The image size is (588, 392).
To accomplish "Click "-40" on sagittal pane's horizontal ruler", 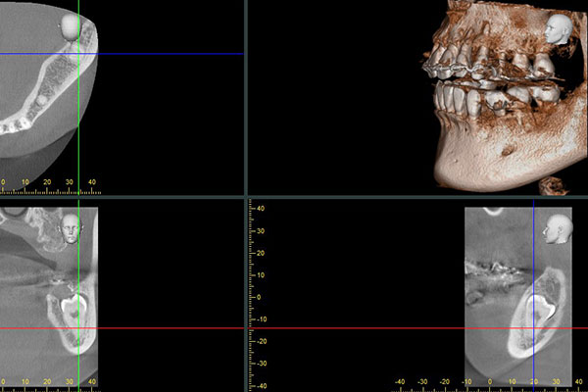I will coord(400,382).
